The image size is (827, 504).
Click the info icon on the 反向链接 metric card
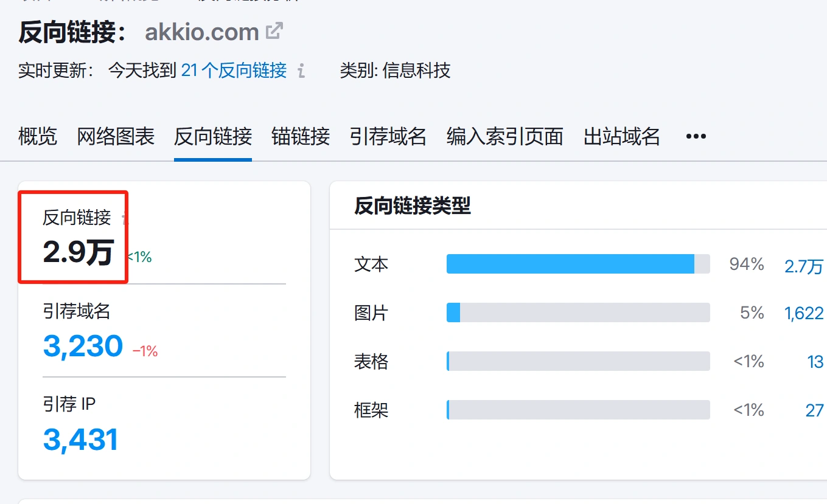tap(124, 216)
